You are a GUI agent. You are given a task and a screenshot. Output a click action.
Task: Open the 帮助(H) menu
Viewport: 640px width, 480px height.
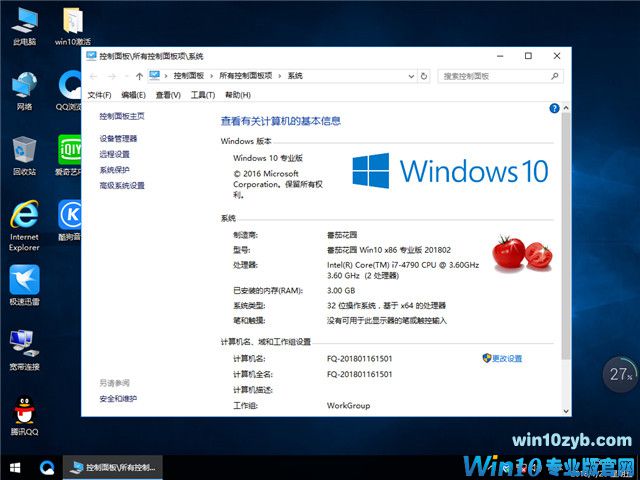[238, 95]
